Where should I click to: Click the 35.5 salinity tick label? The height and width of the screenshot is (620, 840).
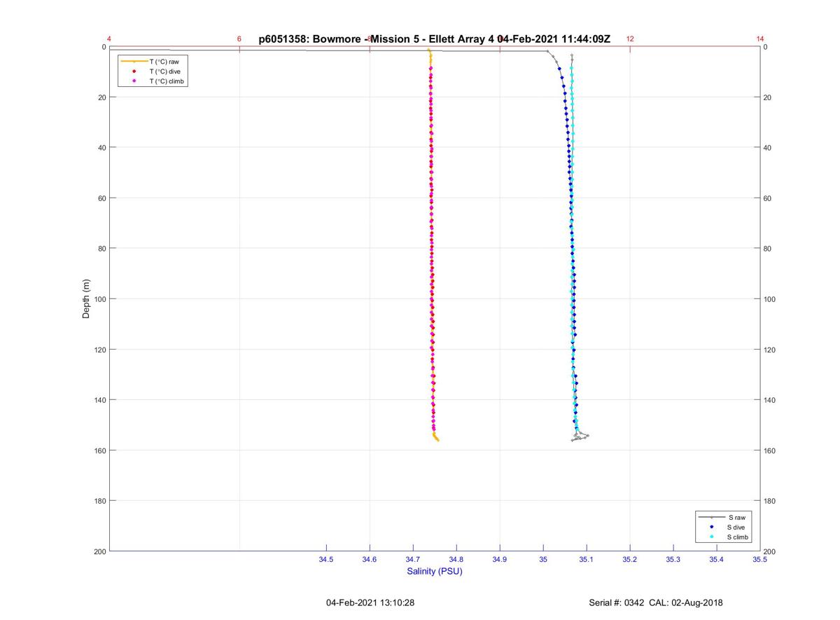tap(760, 559)
